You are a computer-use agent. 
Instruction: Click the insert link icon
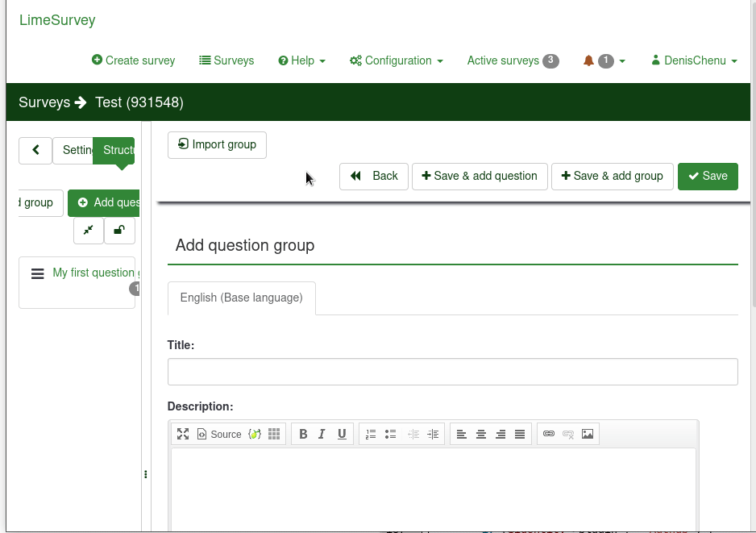click(549, 434)
